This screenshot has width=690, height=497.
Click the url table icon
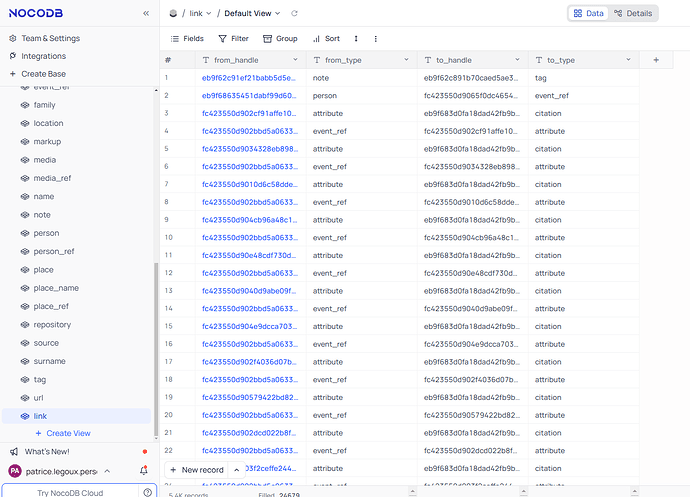25,398
